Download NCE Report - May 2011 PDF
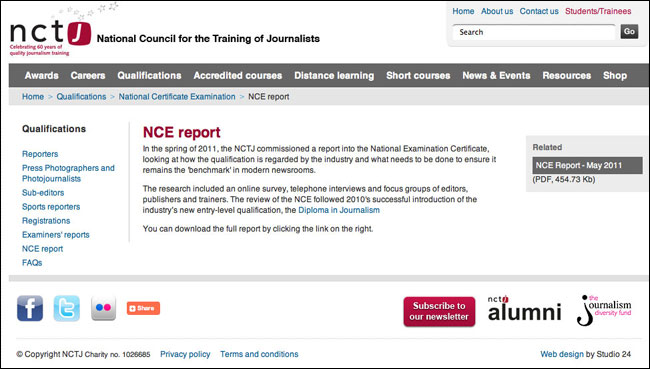 (x=587, y=165)
